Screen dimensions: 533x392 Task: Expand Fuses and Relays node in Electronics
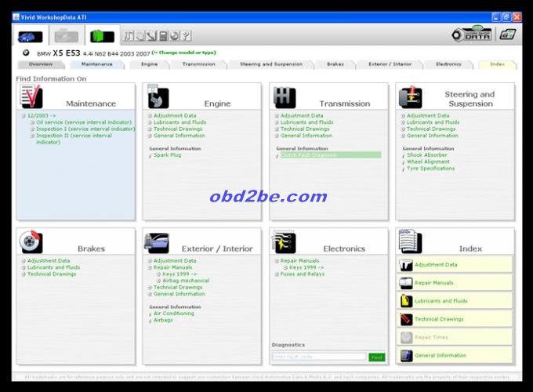[x=277, y=274]
